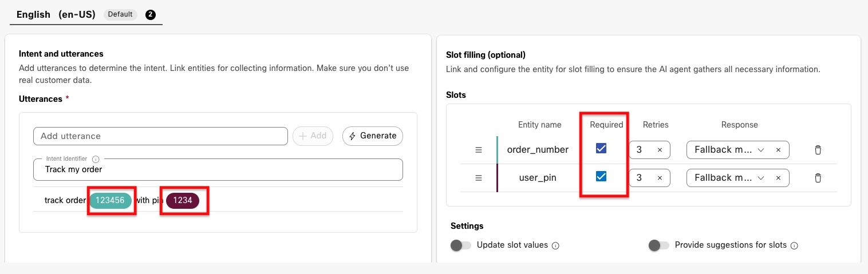This screenshot has height=274, width=868.
Task: Click info icon beside Provide suggestions for slots
Action: pyautogui.click(x=794, y=245)
